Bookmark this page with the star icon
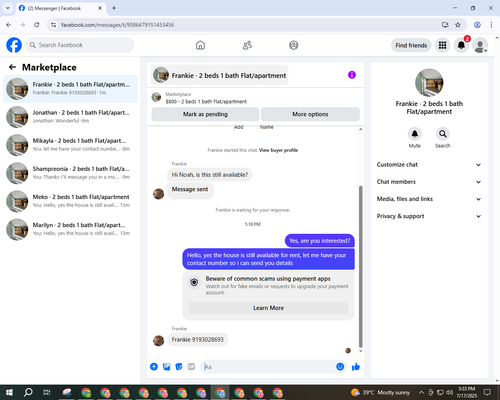 click(458, 25)
